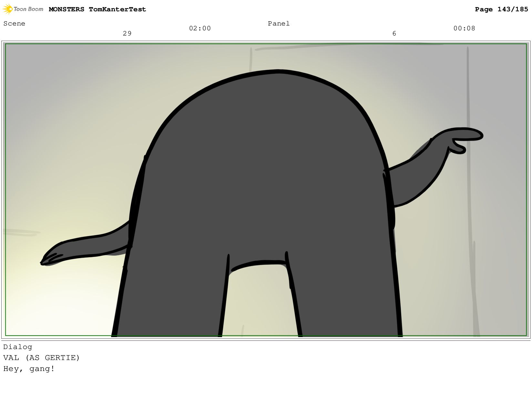Select the 'VAL (AS GERTIE)' character line
532x412 pixels.
41,358
